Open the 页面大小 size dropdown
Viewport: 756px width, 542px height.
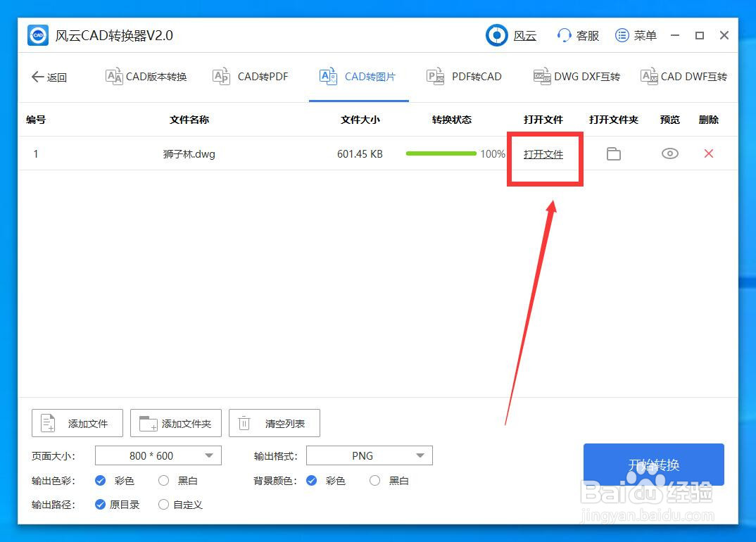click(158, 455)
